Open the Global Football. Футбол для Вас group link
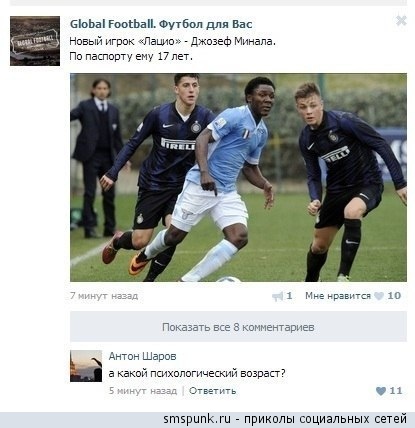The image size is (415, 428). pos(161,24)
